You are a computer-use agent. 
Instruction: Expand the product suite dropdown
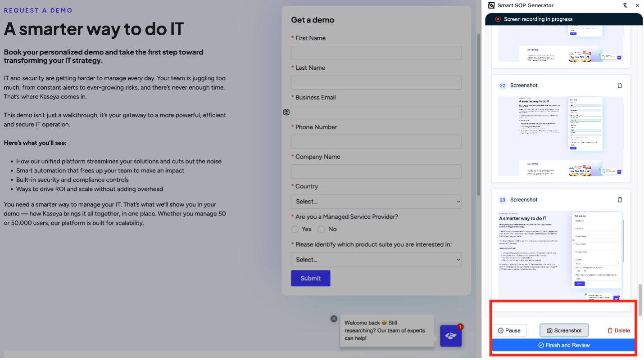pos(376,260)
